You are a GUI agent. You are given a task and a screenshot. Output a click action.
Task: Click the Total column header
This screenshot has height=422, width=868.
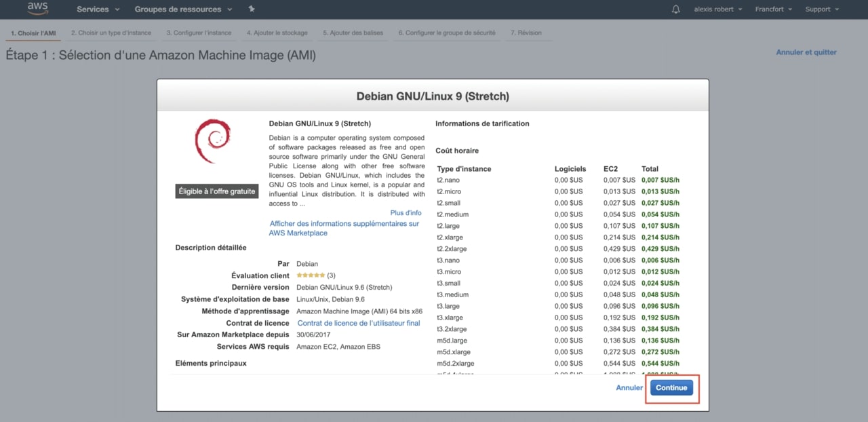click(650, 169)
